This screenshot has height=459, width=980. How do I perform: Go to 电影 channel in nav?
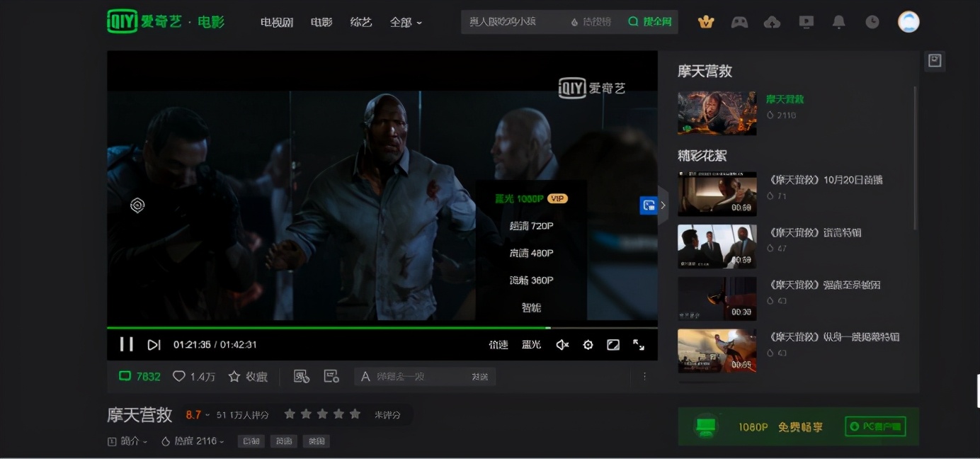tap(321, 22)
